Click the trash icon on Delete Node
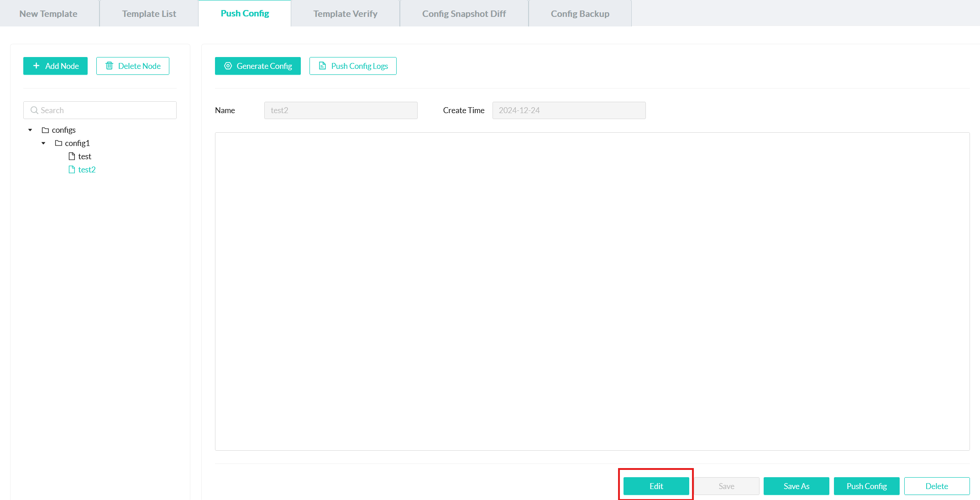 click(109, 66)
